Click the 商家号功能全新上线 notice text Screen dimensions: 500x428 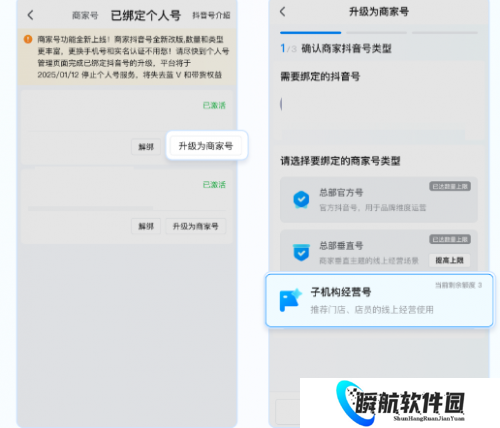point(133,57)
